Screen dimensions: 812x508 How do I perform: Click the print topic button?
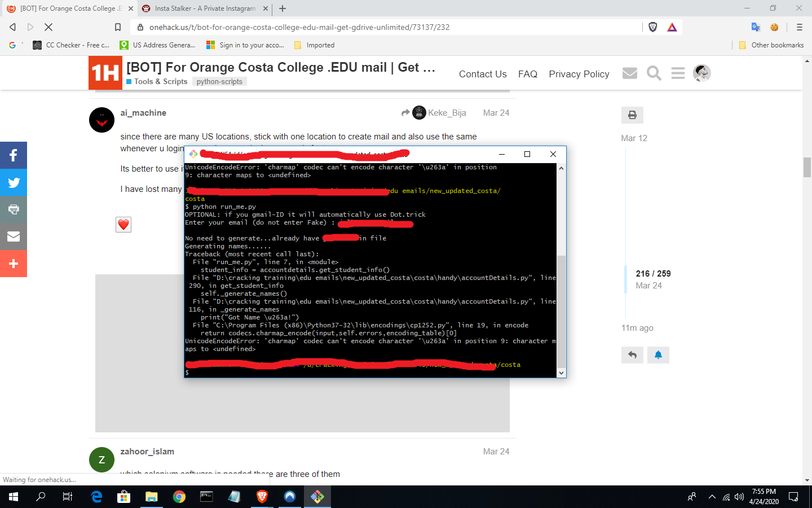632,115
